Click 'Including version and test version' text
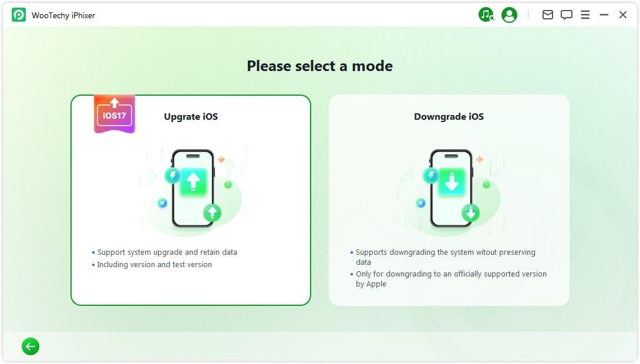Screen dimensions: 640x364 click(154, 265)
